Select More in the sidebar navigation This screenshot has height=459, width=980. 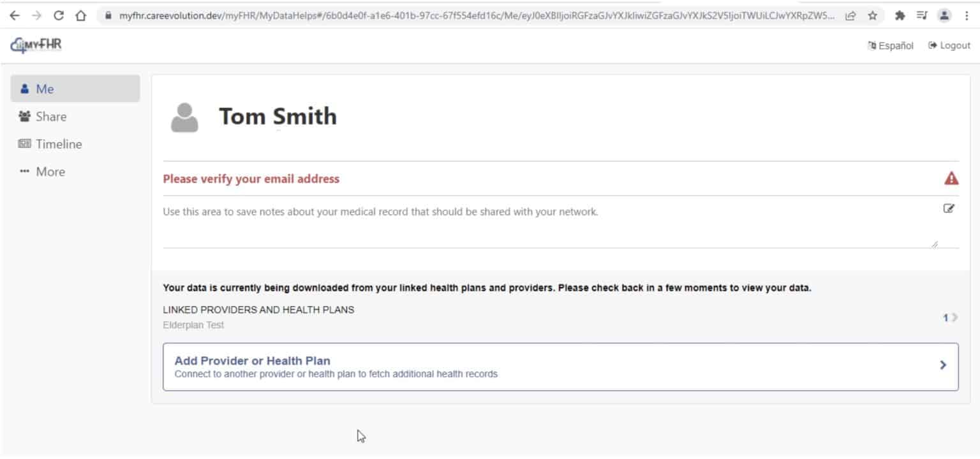pos(50,171)
